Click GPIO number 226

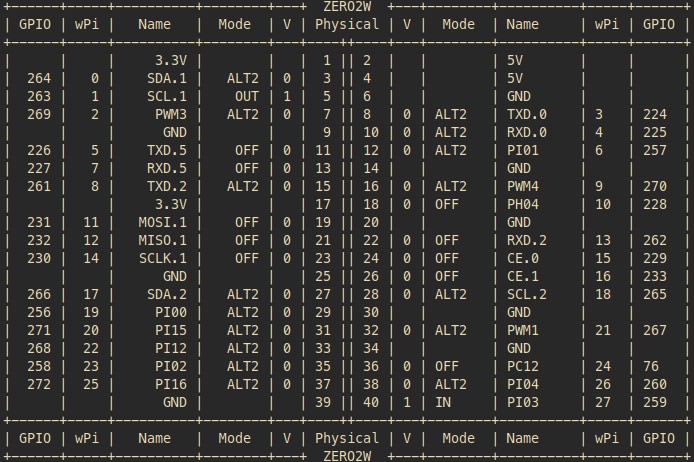39,150
